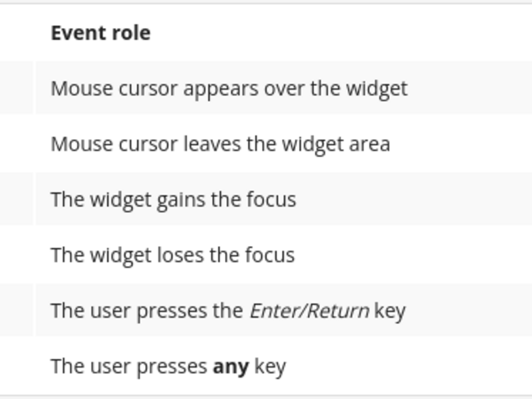532x399 pixels.
Task: Click the word 'focus' in the loses row
Action: tap(270, 255)
